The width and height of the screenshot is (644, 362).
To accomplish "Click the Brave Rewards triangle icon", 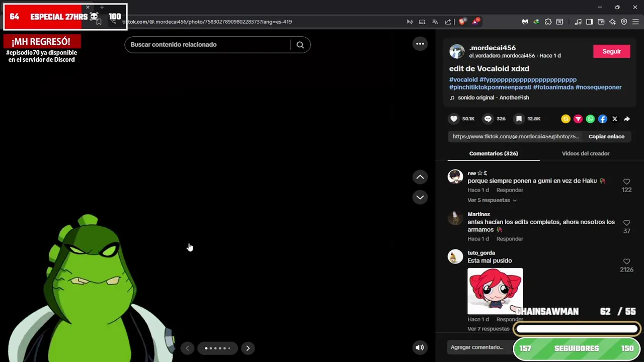I will pyautogui.click(x=475, y=22).
